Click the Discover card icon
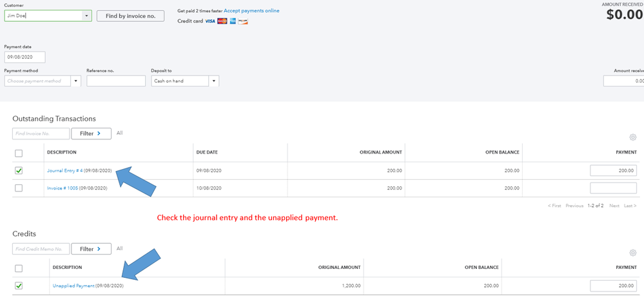Image resolution: width=644 pixels, height=296 pixels. [x=243, y=21]
